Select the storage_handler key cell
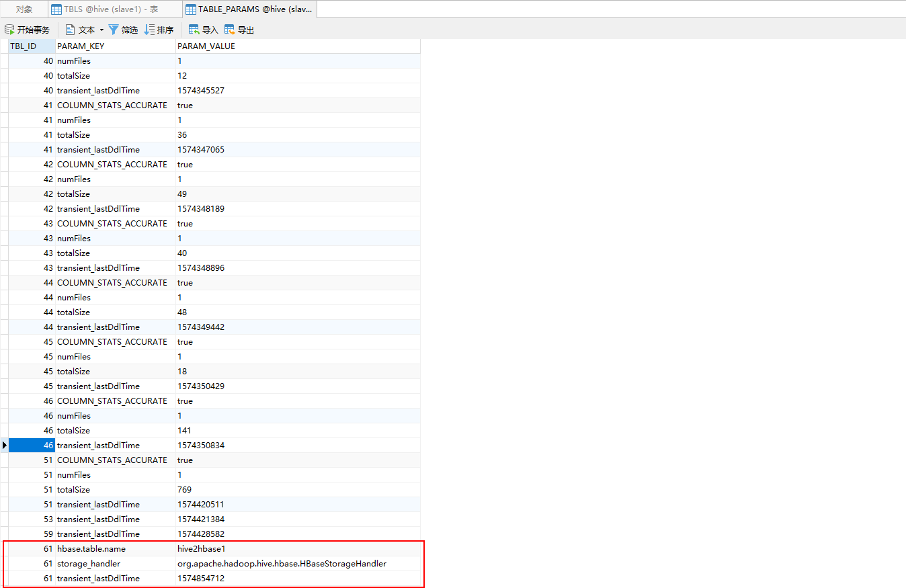The height and width of the screenshot is (588, 906). click(116, 564)
